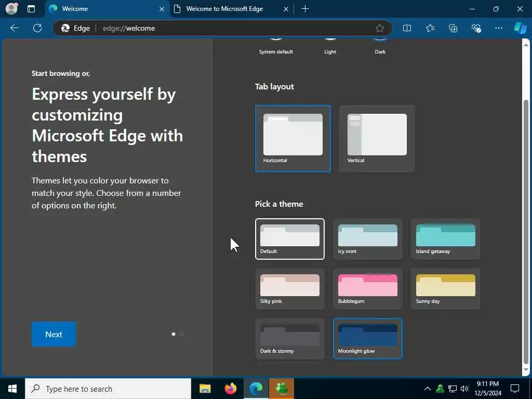Open split screen icon
Screen dimensions: 532x399
[407, 28]
